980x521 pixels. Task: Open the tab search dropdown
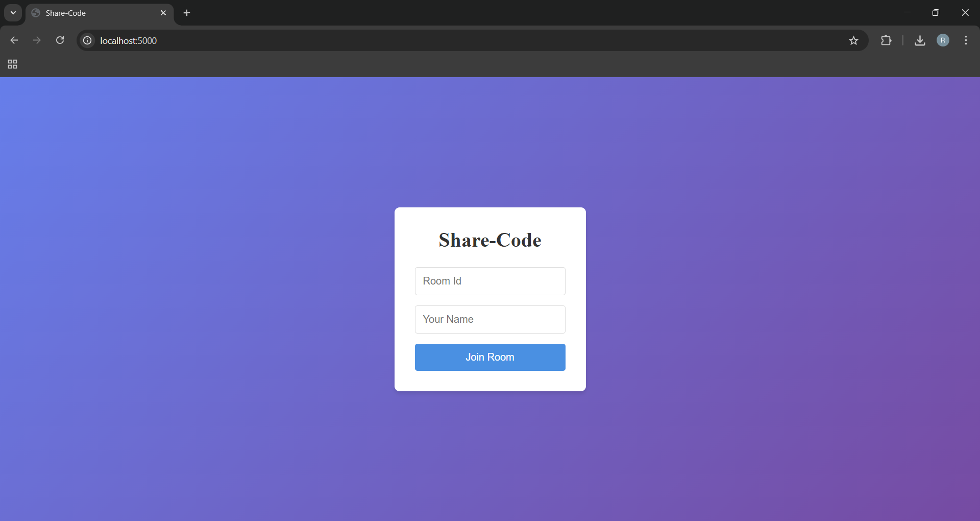tap(12, 13)
